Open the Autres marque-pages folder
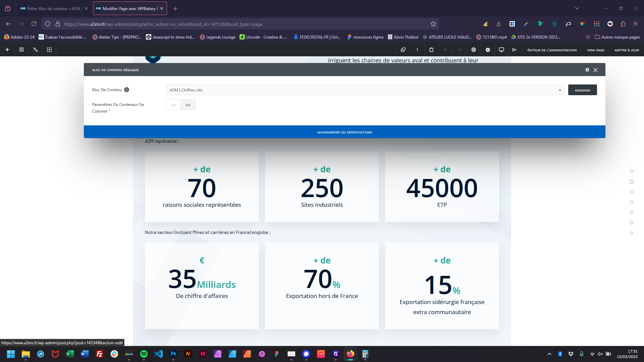The image size is (644, 362). pyautogui.click(x=617, y=37)
